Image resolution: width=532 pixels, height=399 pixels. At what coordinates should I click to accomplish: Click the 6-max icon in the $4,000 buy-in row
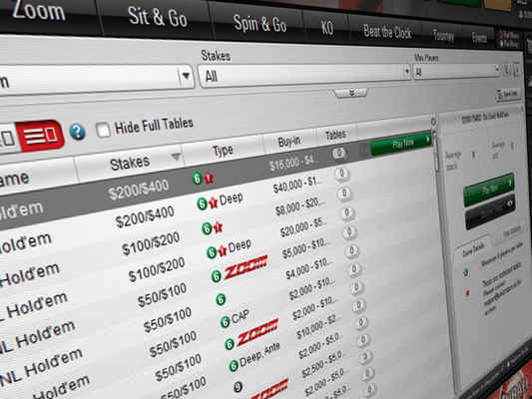[x=221, y=299]
